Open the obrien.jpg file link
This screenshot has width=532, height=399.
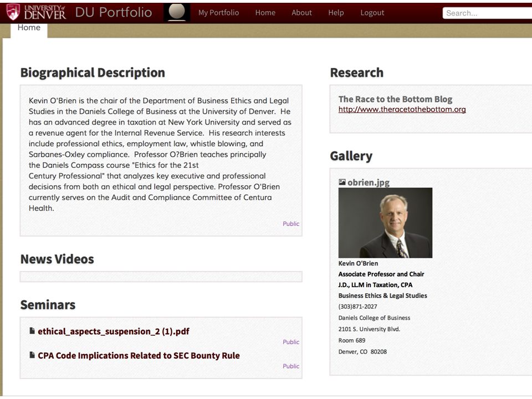pyautogui.click(x=369, y=182)
